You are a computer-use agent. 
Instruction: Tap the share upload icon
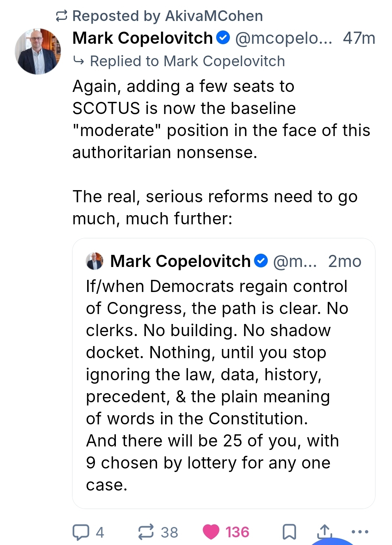324,531
